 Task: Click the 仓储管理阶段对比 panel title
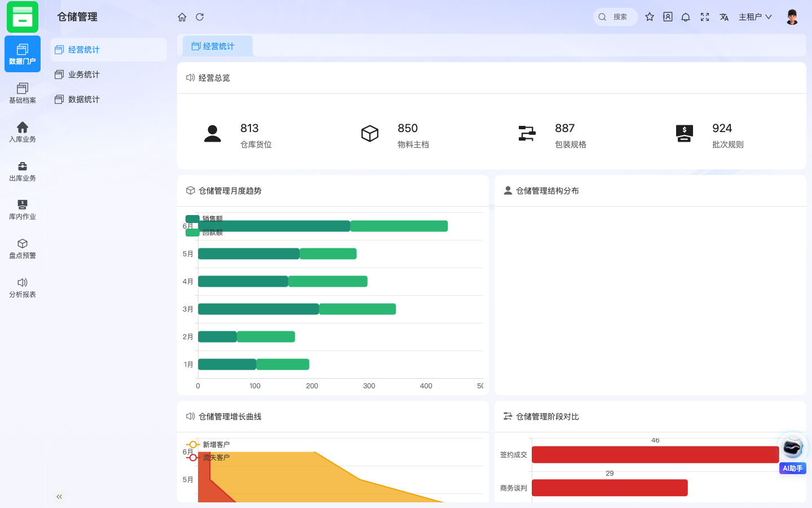click(548, 417)
